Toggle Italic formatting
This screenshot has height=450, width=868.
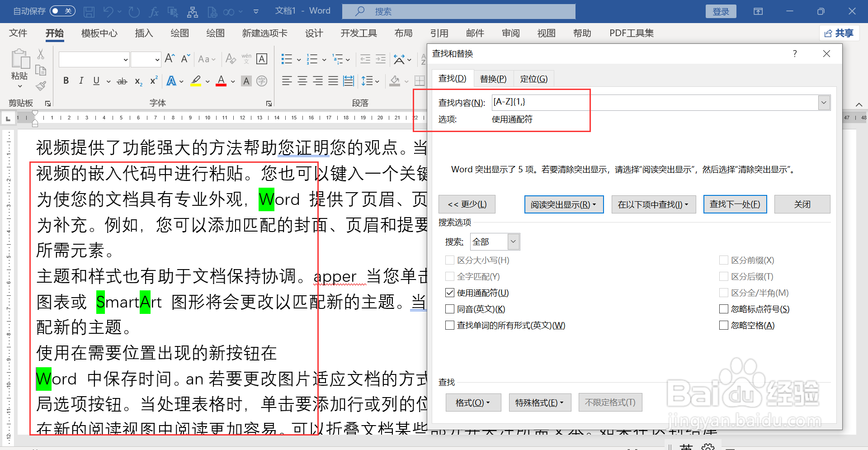pos(81,81)
